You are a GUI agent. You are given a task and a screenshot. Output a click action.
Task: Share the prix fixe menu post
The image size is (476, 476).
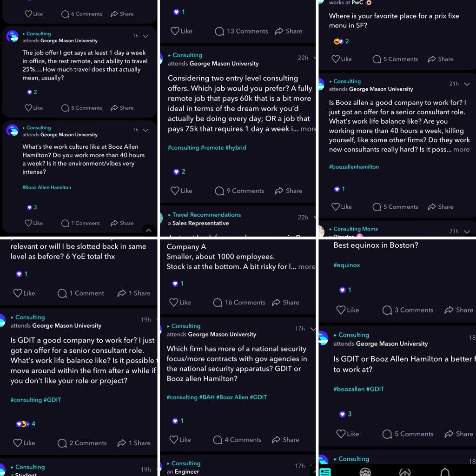[x=441, y=59]
